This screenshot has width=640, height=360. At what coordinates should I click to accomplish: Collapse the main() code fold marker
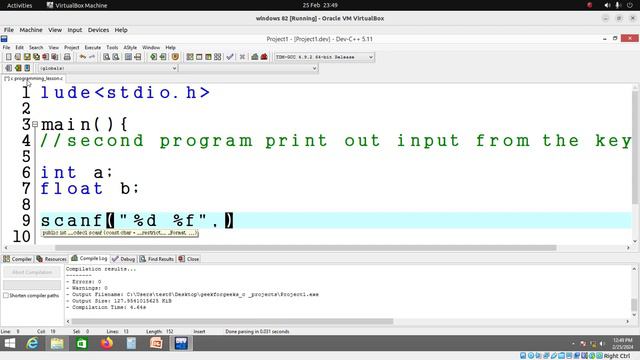pyautogui.click(x=35, y=124)
